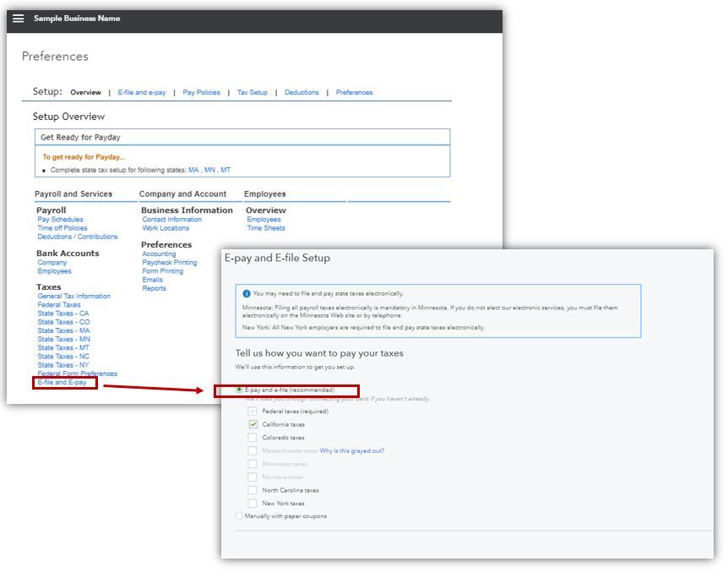Click the Sample Business Name title
Image resolution: width=728 pixels, height=578 pixels.
[77, 19]
